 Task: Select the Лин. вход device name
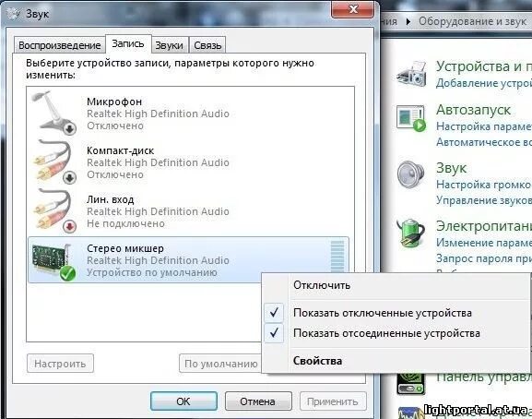[111, 199]
